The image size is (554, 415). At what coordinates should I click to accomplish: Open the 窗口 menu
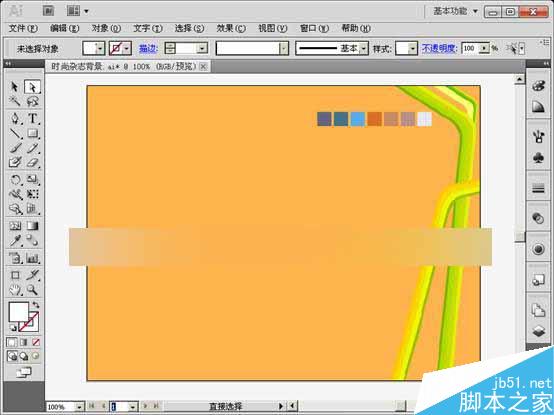[x=314, y=28]
